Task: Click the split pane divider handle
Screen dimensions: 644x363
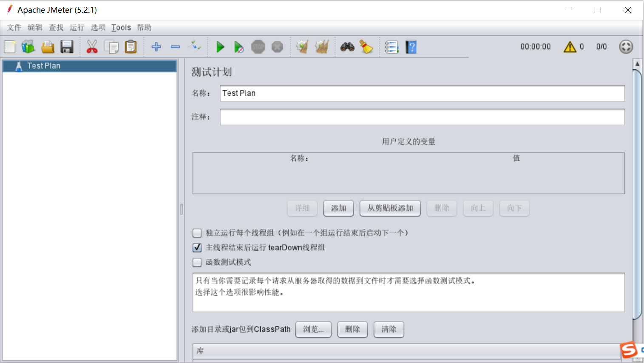Action: pos(182,209)
